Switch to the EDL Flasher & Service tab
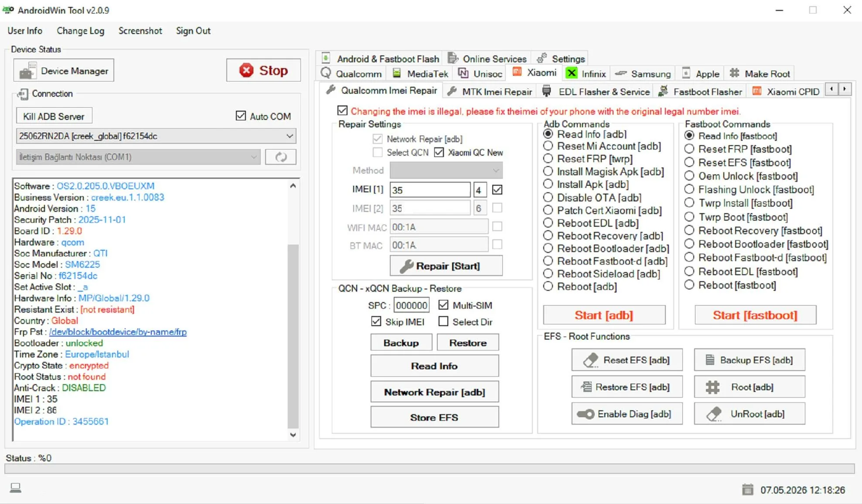Viewport: 862px width, 504px height. 596,91
